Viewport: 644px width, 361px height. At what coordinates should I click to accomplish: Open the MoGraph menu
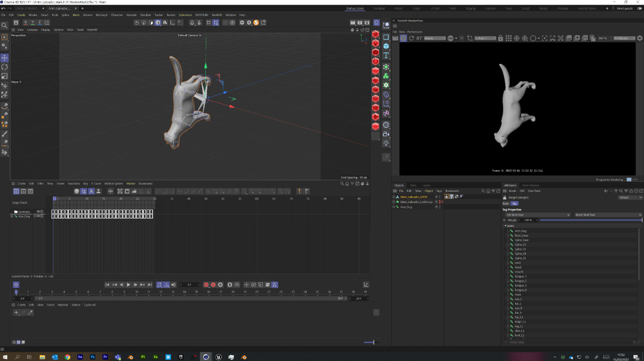(x=101, y=15)
